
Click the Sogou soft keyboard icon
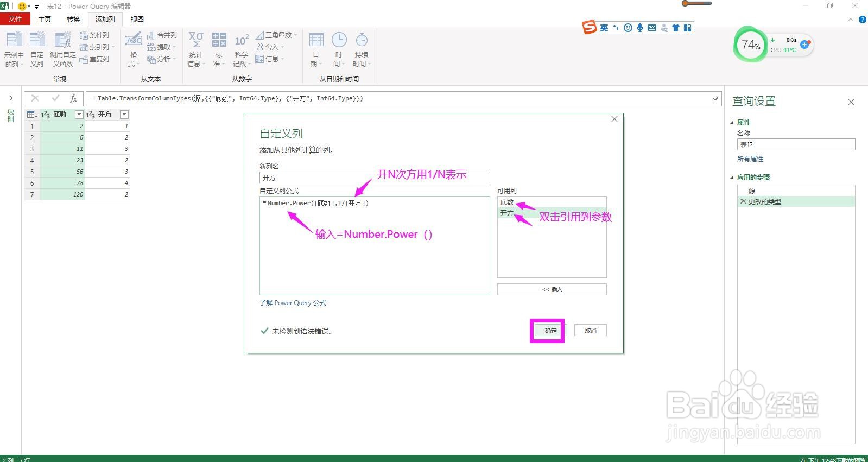click(x=652, y=28)
